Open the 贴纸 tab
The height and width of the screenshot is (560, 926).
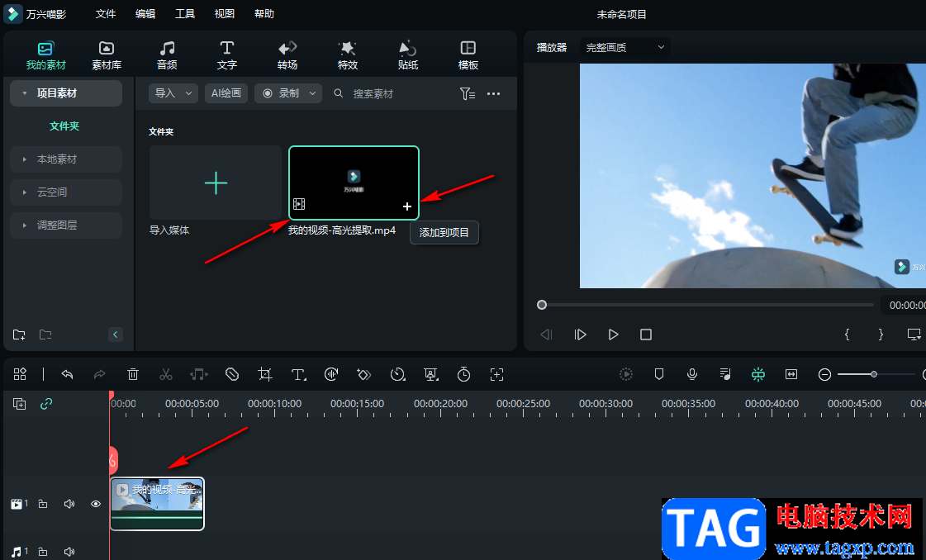point(408,55)
